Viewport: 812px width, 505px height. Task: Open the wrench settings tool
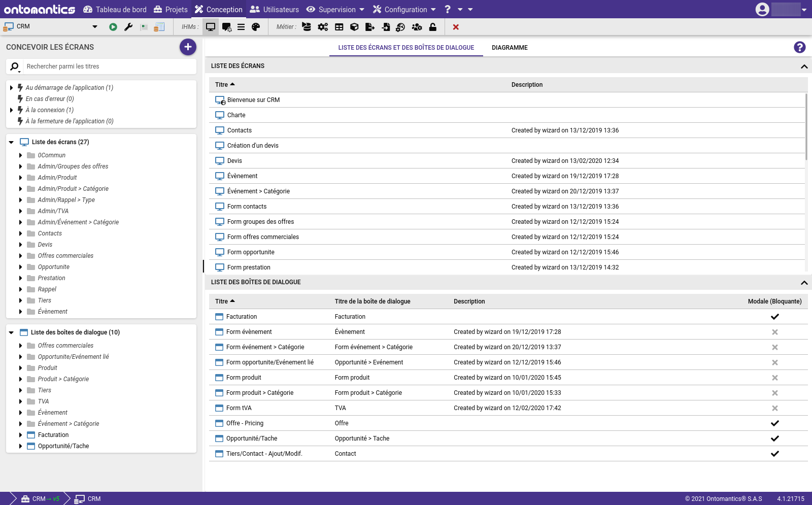tap(128, 27)
